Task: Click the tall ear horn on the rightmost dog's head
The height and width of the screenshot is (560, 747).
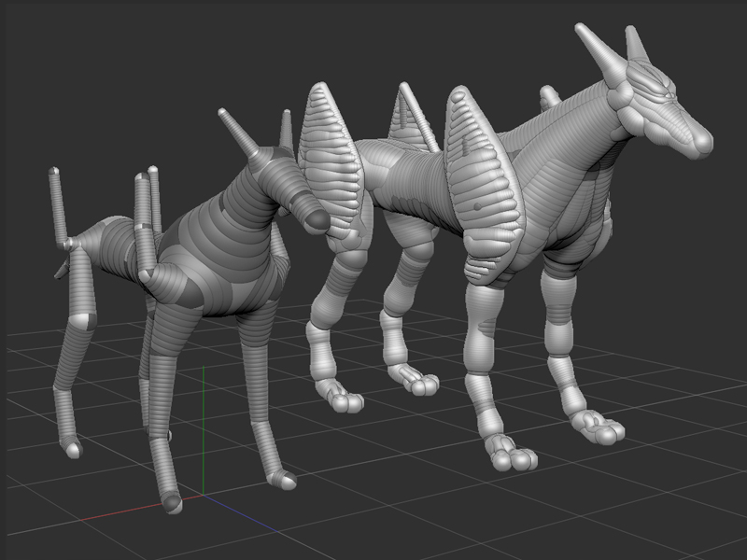Action: click(x=600, y=53)
